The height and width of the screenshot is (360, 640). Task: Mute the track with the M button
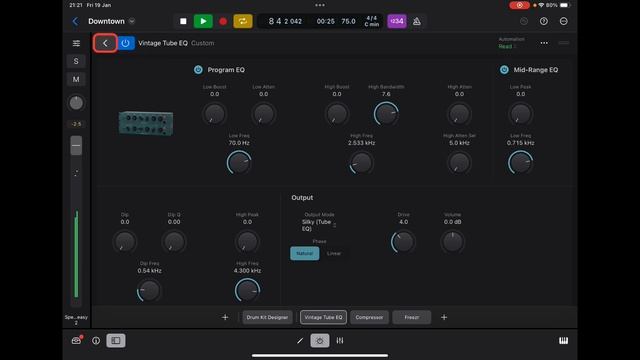[x=76, y=79]
